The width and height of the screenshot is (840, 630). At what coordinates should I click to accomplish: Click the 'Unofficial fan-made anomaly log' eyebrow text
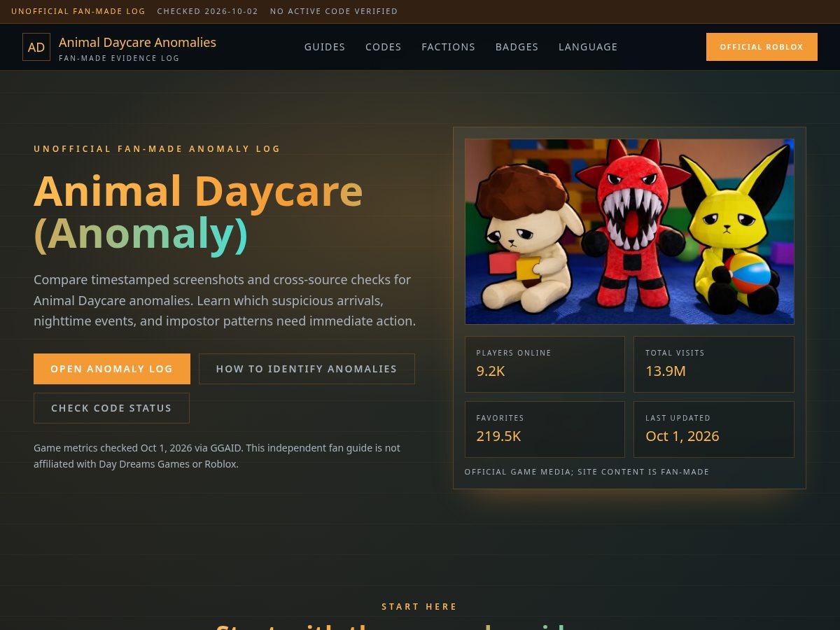pos(157,148)
